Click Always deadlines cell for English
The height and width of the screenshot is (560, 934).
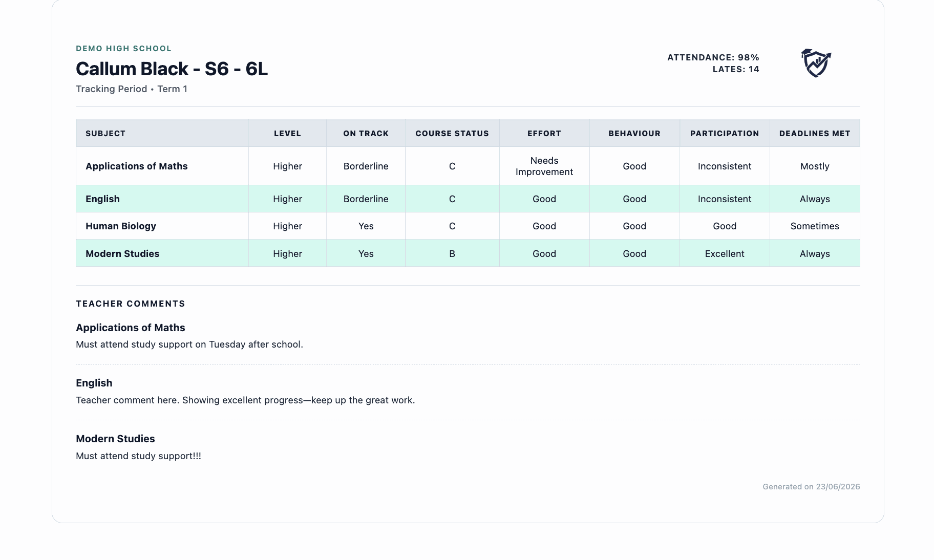[x=815, y=199]
